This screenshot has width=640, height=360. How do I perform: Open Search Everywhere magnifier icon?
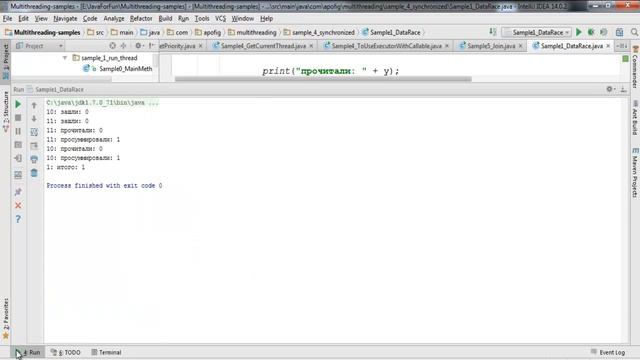[634, 32]
